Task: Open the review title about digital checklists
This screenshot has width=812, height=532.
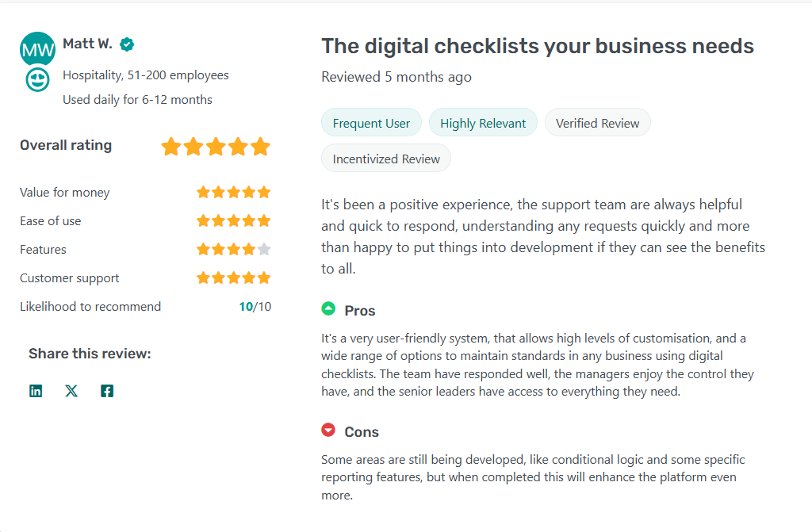Action: (537, 46)
